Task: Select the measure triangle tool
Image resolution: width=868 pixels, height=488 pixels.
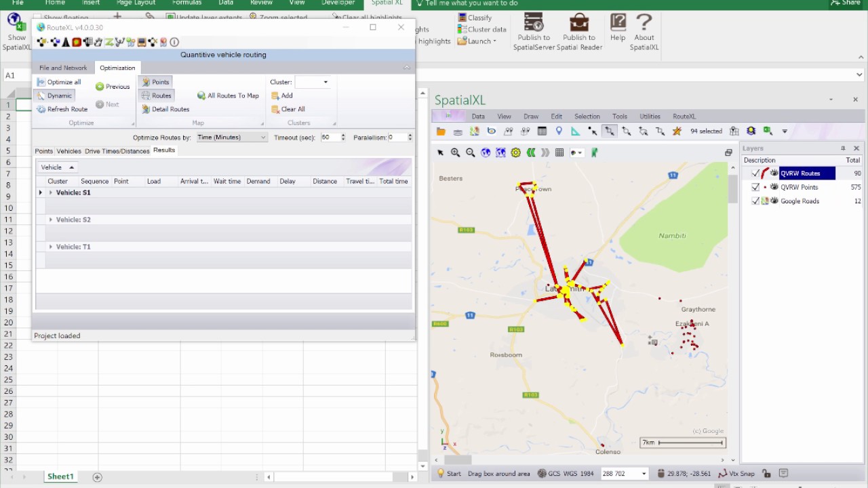Action: point(576,131)
